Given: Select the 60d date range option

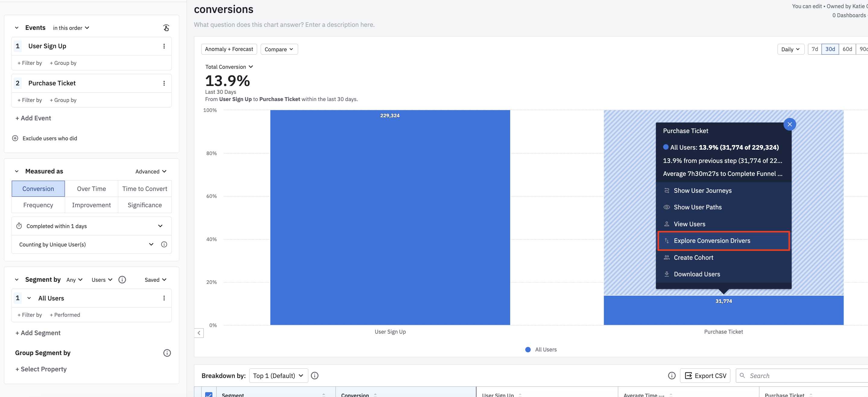Looking at the screenshot, I should pos(847,49).
